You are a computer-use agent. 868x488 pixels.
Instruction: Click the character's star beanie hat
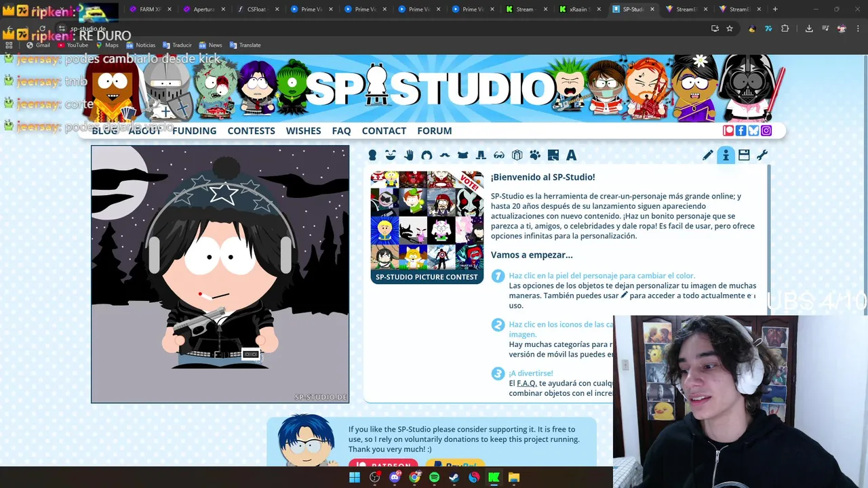pyautogui.click(x=222, y=192)
